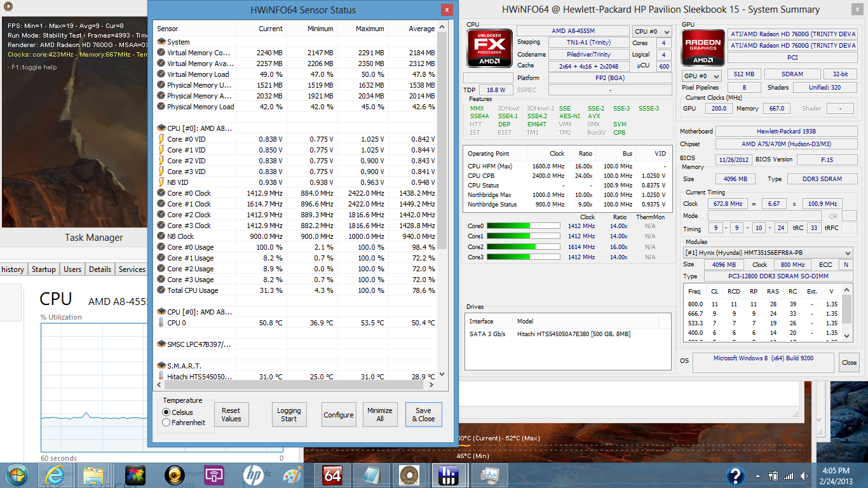Open the CPU #0 selector dropdown
868x488 pixels.
(x=652, y=31)
